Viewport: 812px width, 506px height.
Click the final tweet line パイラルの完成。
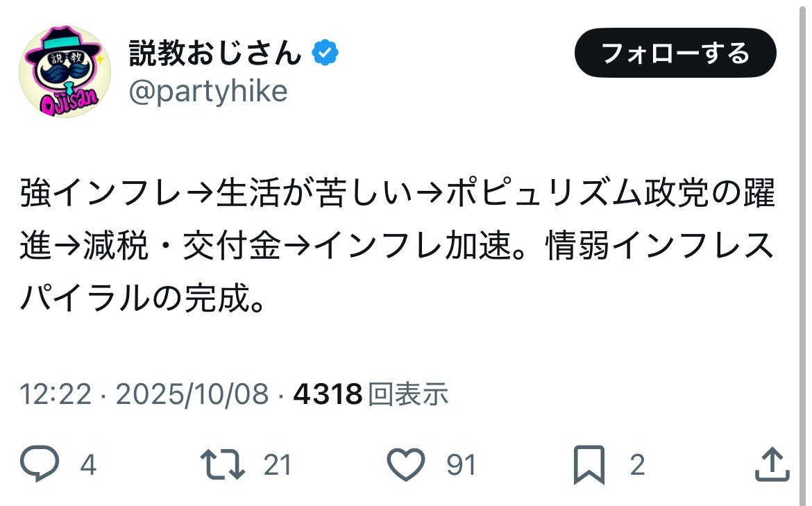(x=143, y=299)
